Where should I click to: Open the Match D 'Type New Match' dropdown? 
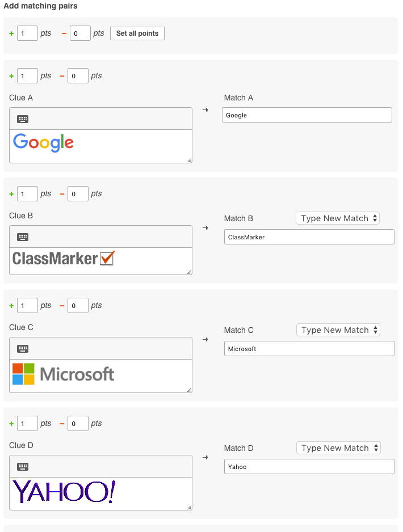click(338, 448)
